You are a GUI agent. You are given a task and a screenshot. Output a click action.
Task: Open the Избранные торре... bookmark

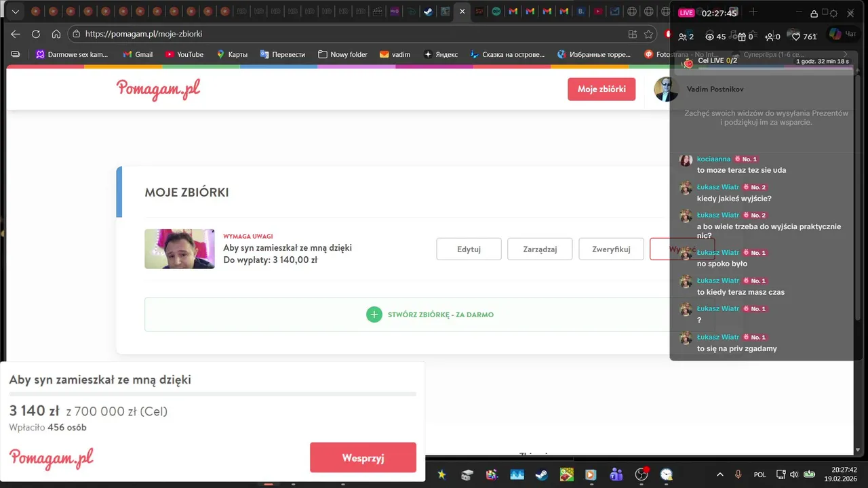[x=594, y=54]
